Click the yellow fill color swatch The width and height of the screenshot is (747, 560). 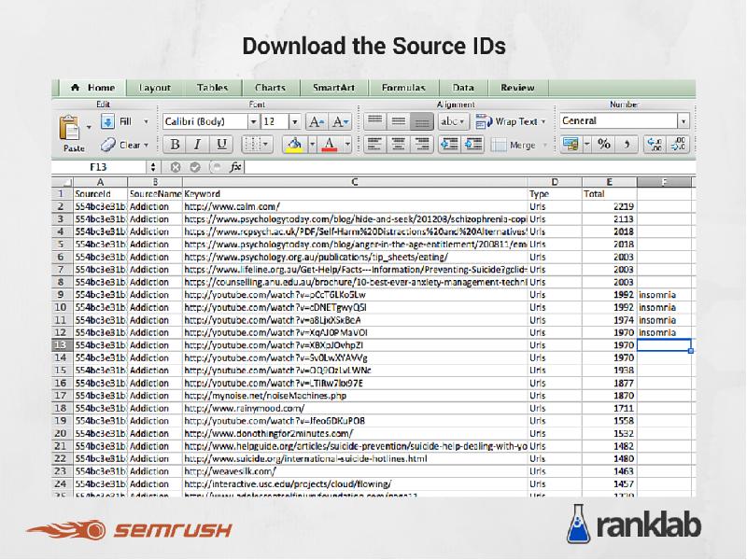coord(294,145)
